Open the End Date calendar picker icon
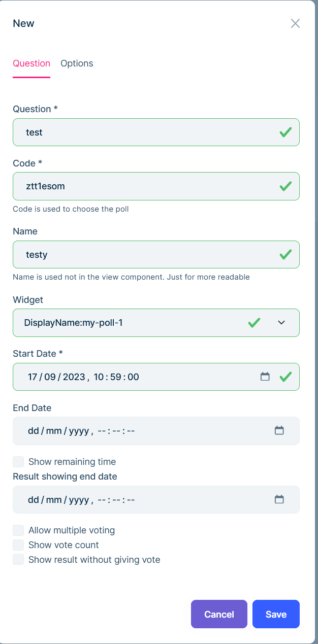The width and height of the screenshot is (318, 644). 279,431
